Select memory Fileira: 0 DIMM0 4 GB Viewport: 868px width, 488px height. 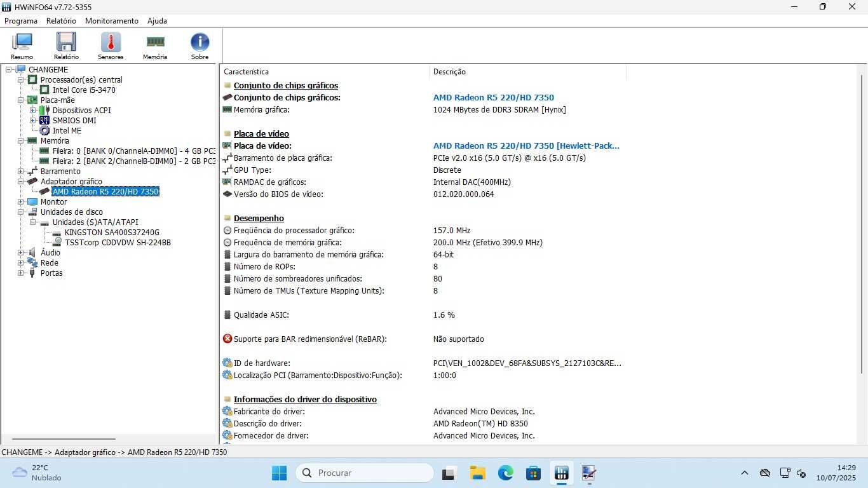pos(133,151)
